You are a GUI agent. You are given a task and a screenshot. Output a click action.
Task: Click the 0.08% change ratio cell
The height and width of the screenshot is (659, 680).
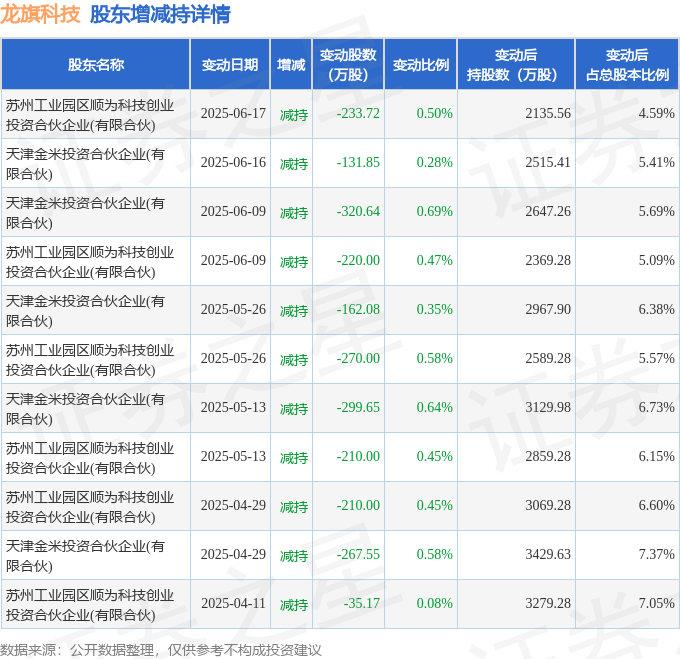click(x=435, y=603)
